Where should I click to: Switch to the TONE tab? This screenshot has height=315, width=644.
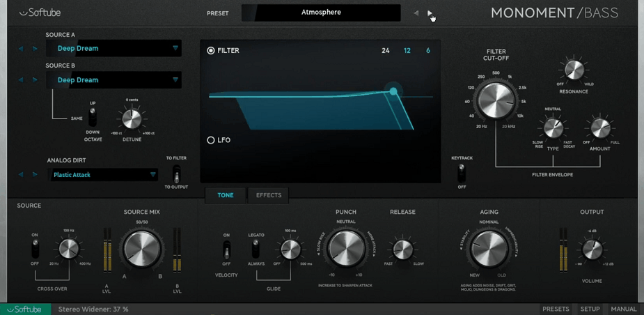[x=226, y=195]
